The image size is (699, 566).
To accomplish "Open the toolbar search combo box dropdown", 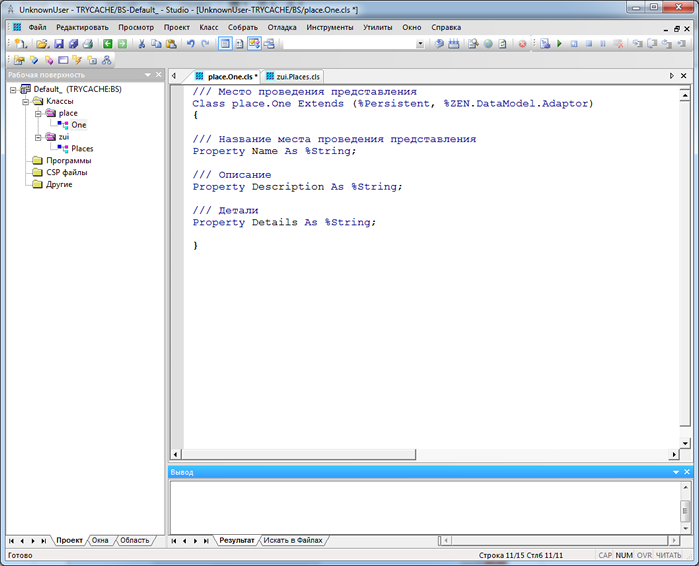I will pyautogui.click(x=420, y=44).
